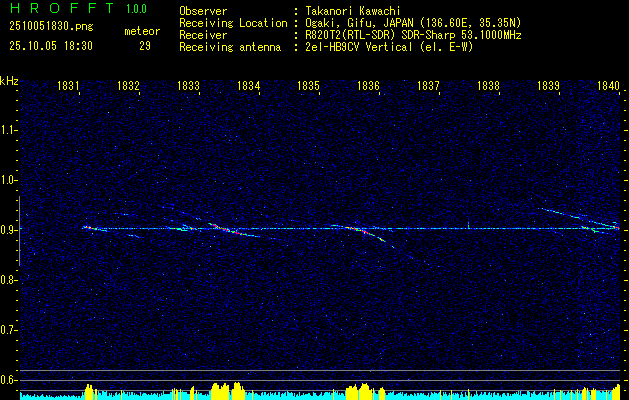This screenshot has width=629, height=400.
Task: Select receiver text R820T2(RTL-SDR) SDR-Sharp 53.1000MHz
Action: point(413,35)
